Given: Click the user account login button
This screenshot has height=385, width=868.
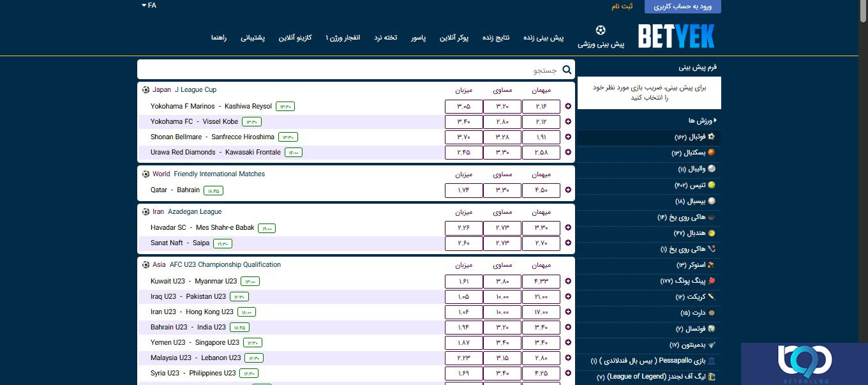Looking at the screenshot, I should [682, 6].
